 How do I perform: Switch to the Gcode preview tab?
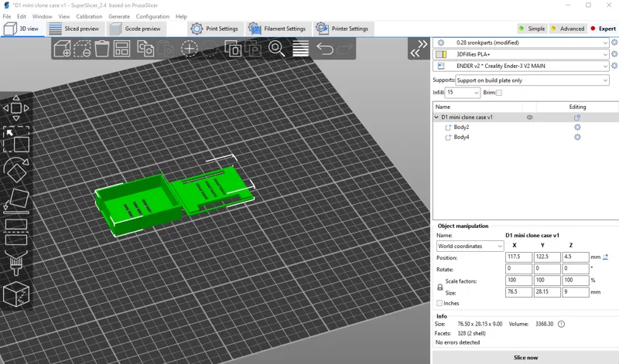[x=136, y=29]
